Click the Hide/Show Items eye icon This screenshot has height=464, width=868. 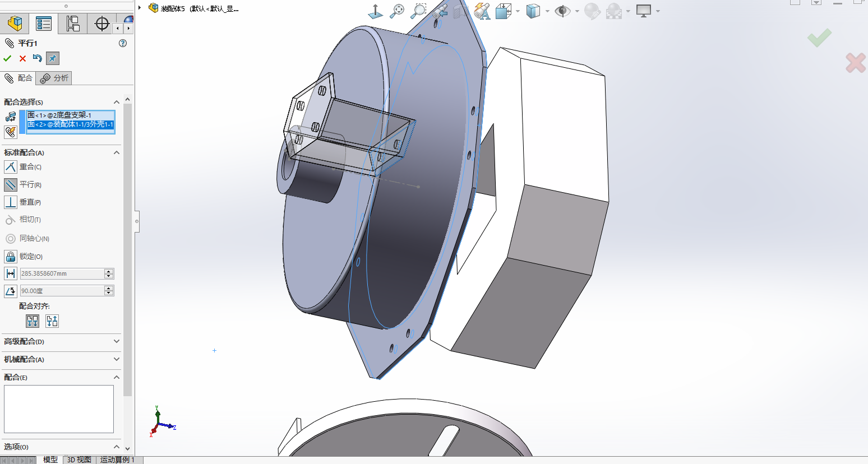click(562, 11)
